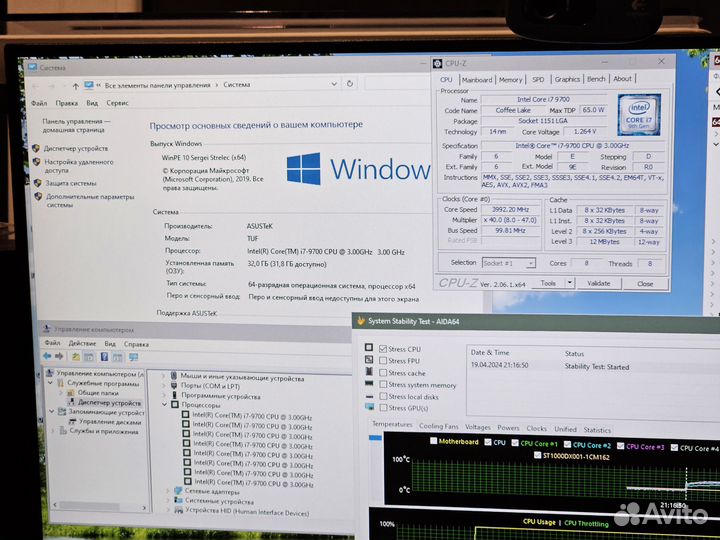Expand the Сетевые адаптеры node
Screen dimensions: 720x540
click(168, 491)
